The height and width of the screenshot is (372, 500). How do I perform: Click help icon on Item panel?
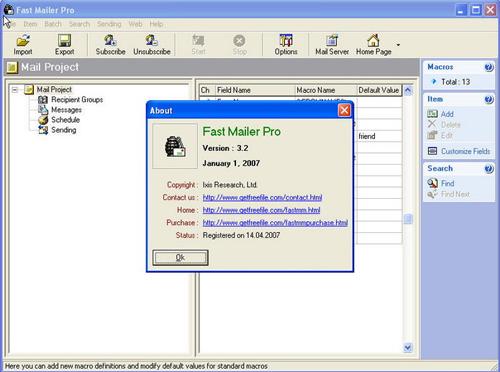(489, 99)
